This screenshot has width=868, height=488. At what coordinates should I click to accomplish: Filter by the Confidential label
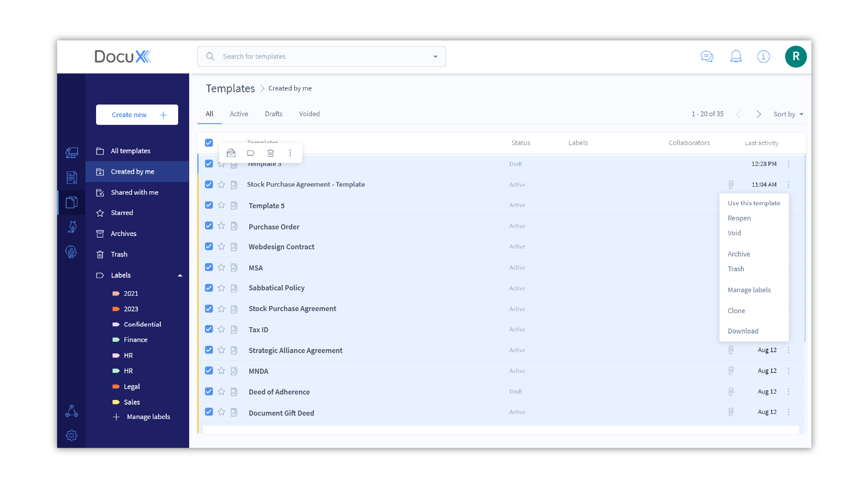tap(142, 325)
